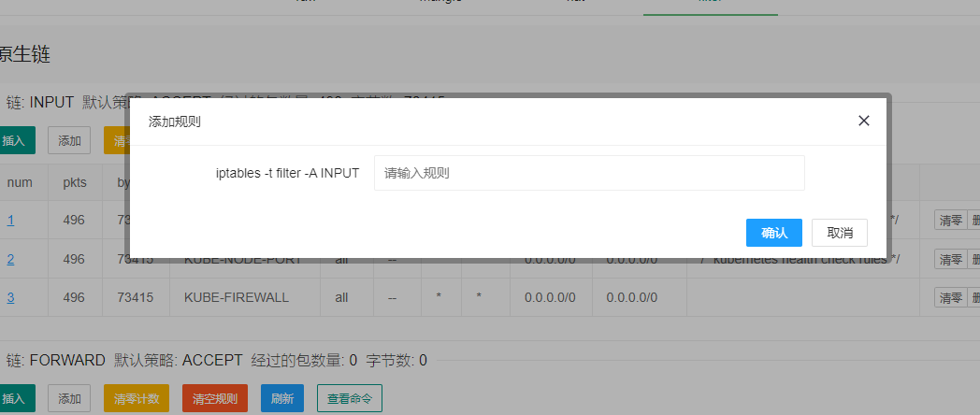Click 清空规则 in FORWARD chain
The height and width of the screenshot is (415, 980).
pyautogui.click(x=215, y=398)
